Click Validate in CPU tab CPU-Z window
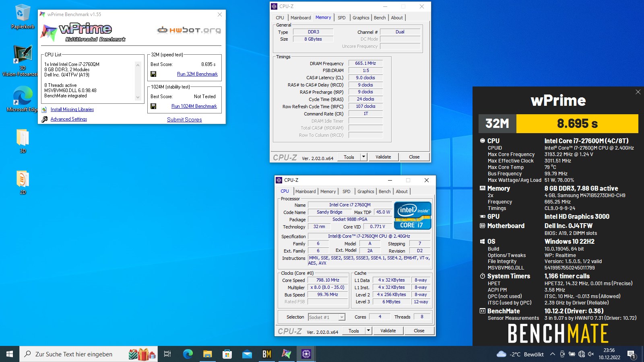 388,331
